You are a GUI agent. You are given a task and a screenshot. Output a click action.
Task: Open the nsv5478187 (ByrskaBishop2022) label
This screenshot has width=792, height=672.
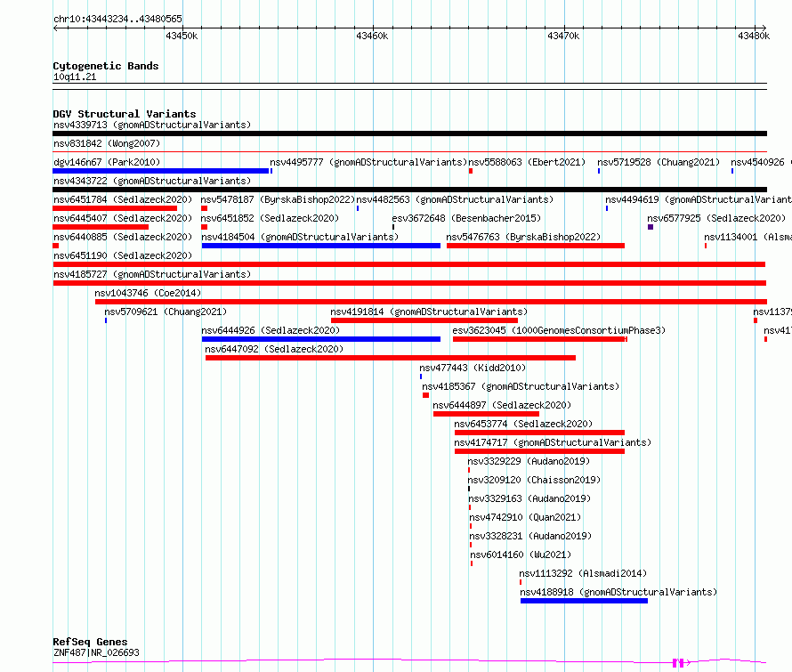(x=278, y=199)
